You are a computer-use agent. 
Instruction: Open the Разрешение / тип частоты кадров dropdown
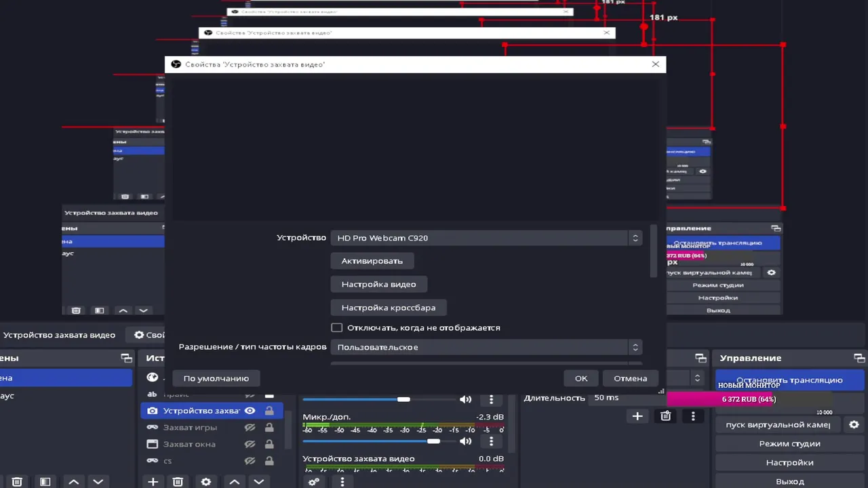486,347
